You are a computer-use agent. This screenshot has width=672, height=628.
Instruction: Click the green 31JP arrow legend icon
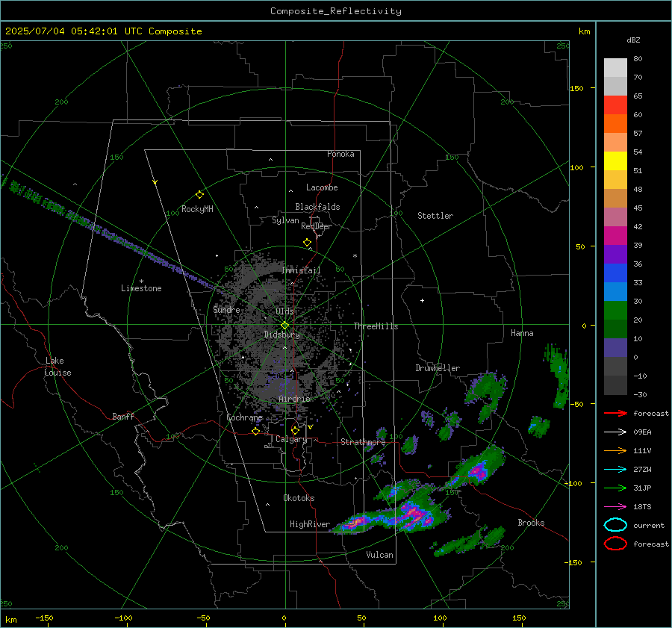615,488
